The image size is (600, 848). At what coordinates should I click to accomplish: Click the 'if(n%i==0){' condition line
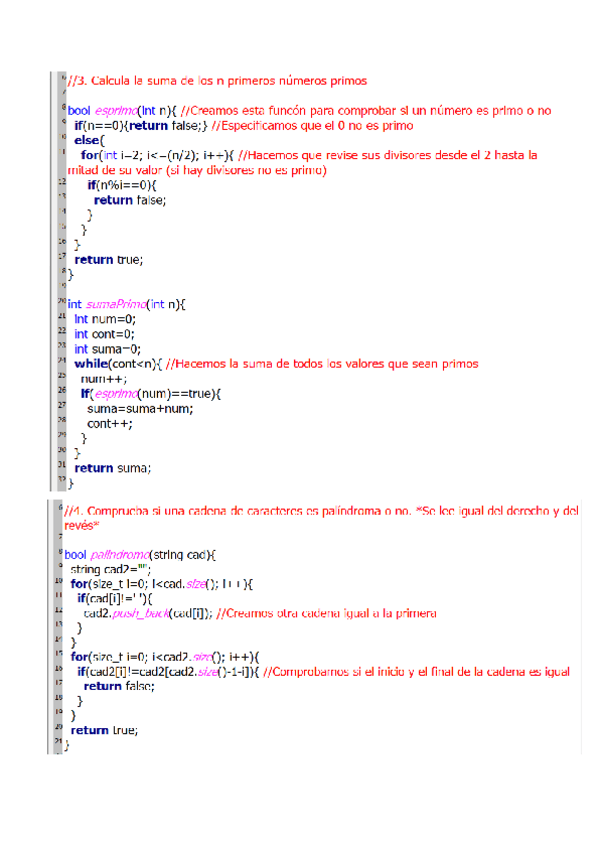coord(122,185)
